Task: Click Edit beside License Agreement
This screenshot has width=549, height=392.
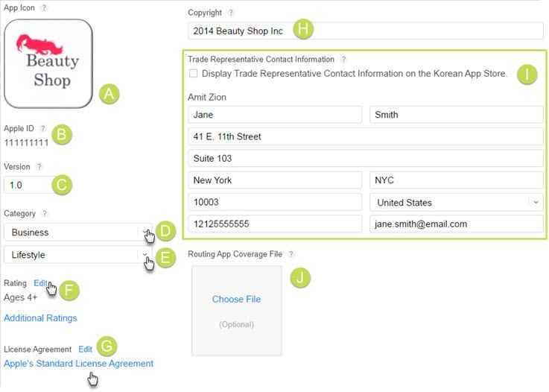Action: click(86, 349)
